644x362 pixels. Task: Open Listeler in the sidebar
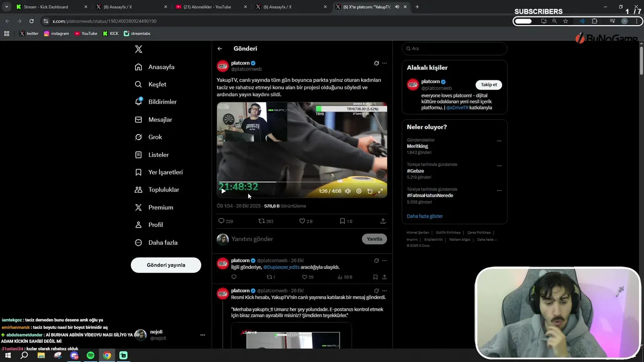click(x=152, y=155)
